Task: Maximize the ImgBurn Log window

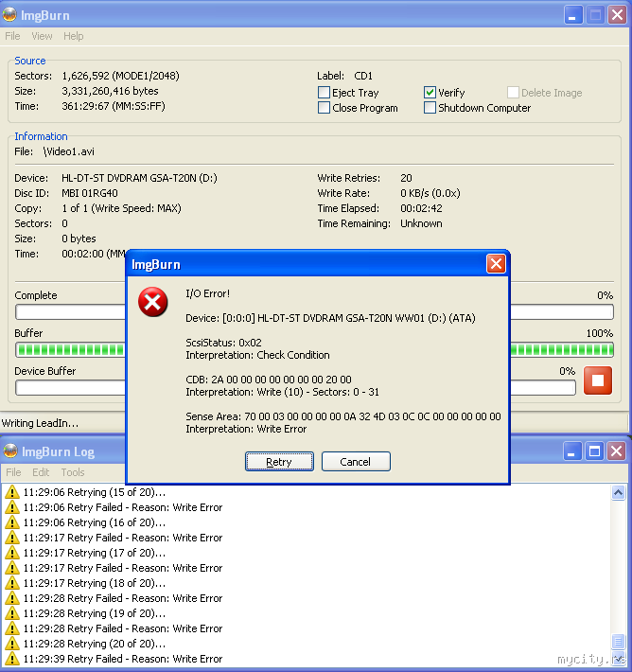Action: [x=594, y=451]
